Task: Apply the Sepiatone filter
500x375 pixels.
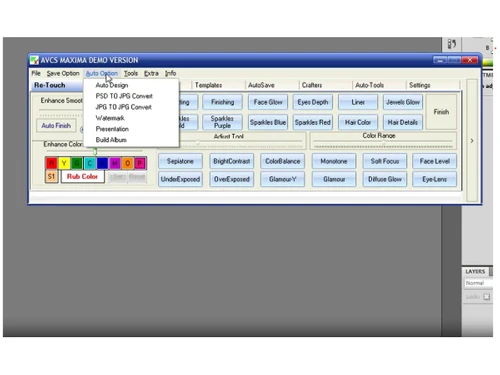Action: 180,161
